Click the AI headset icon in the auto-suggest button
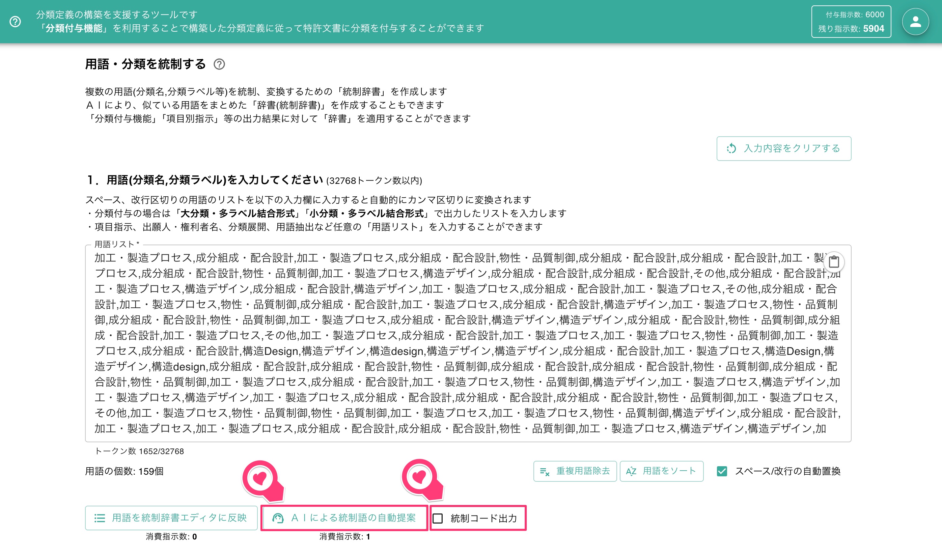The height and width of the screenshot is (560, 942). 278,518
